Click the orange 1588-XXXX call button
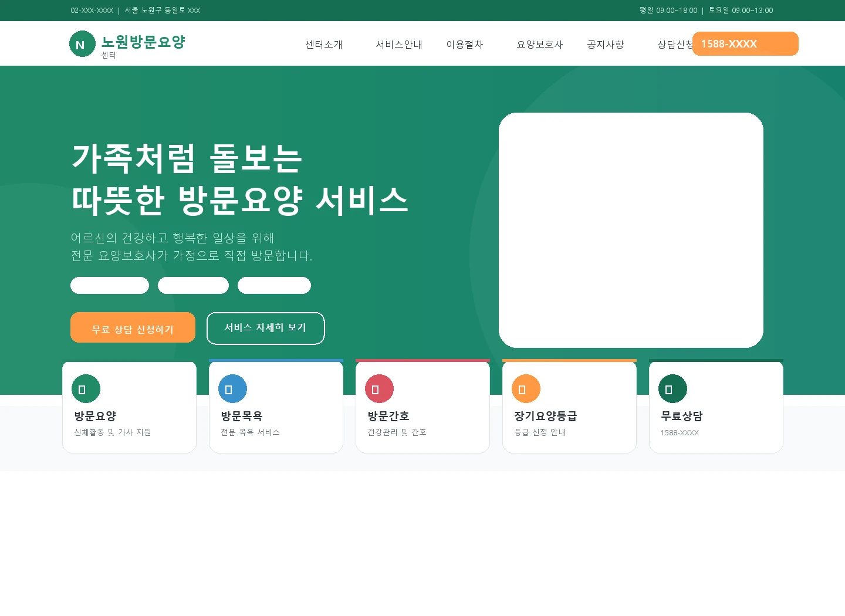Image resolution: width=845 pixels, height=616 pixels. (745, 44)
